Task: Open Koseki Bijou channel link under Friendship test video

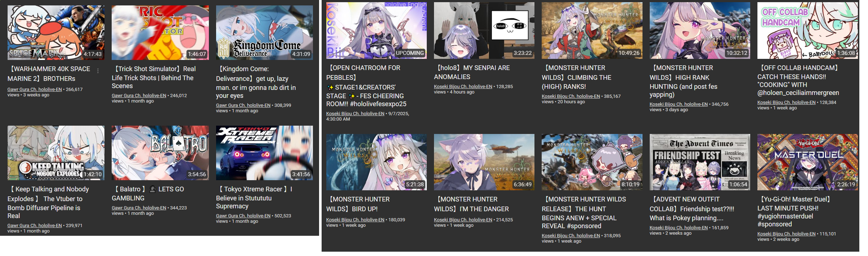Action: tap(679, 228)
